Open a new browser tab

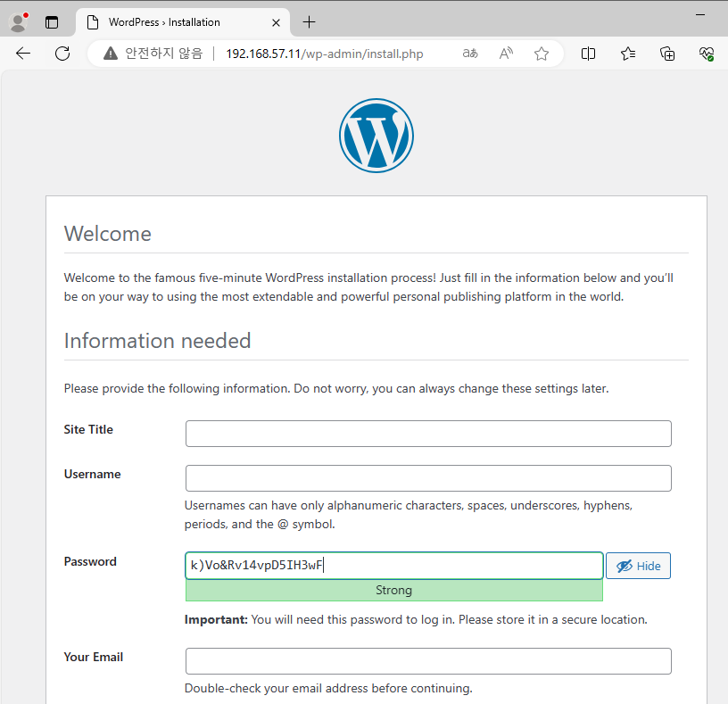pos(309,21)
